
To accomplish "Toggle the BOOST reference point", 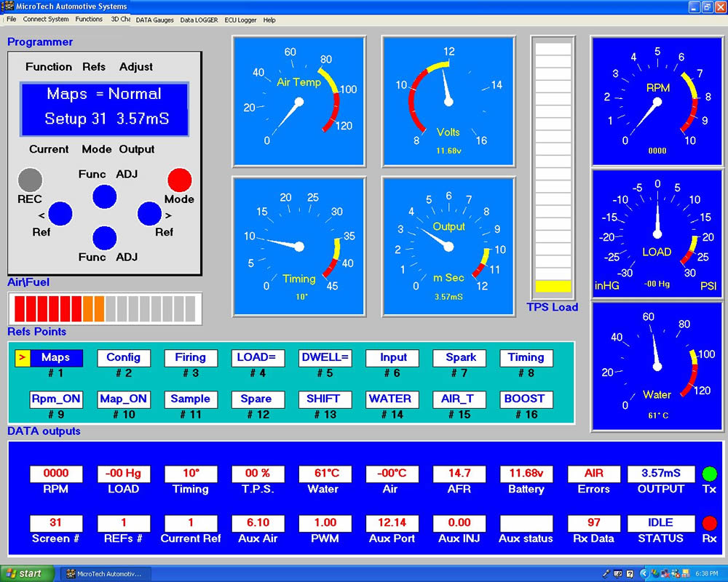I will point(526,399).
